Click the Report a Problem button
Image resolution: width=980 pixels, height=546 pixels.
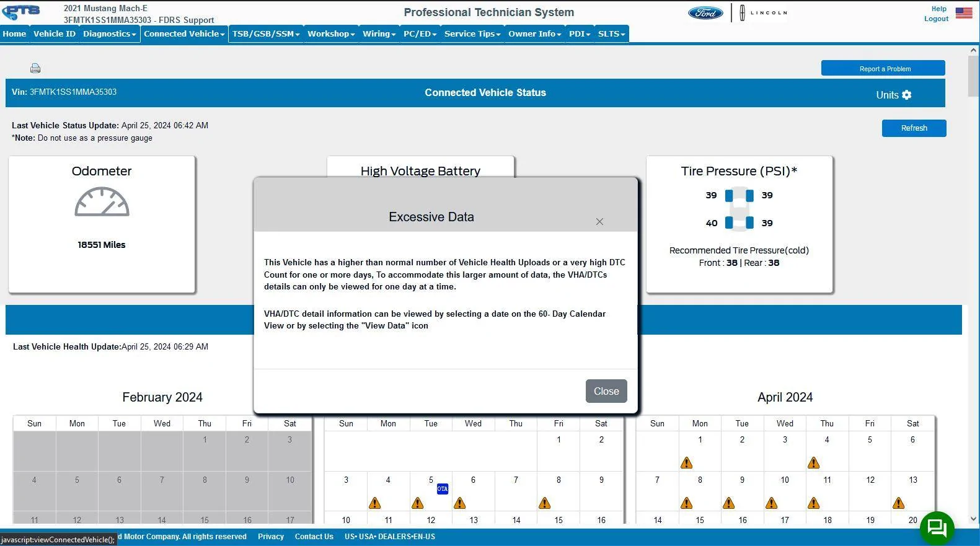coord(883,68)
